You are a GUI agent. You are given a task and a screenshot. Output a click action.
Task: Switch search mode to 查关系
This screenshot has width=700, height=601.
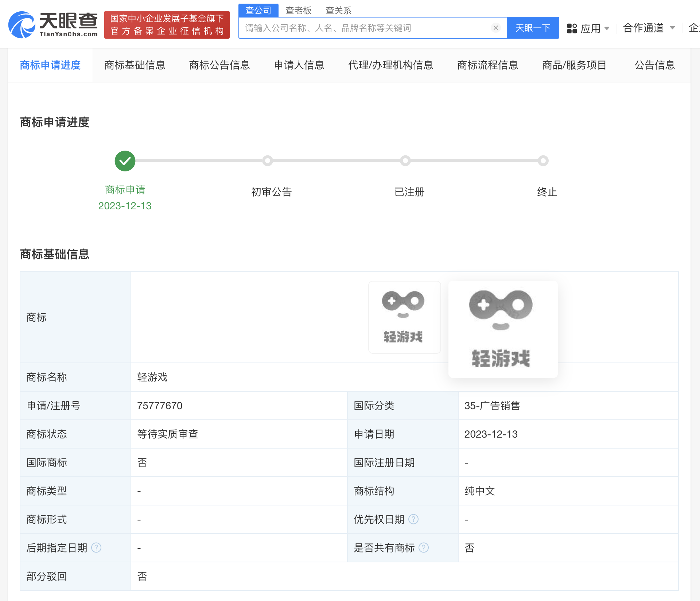[338, 10]
